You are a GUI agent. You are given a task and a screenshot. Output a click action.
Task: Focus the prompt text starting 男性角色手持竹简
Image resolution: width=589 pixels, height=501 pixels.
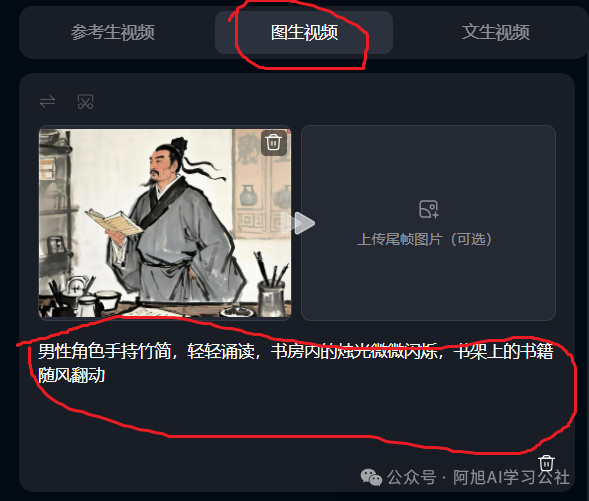pyautogui.click(x=295, y=363)
